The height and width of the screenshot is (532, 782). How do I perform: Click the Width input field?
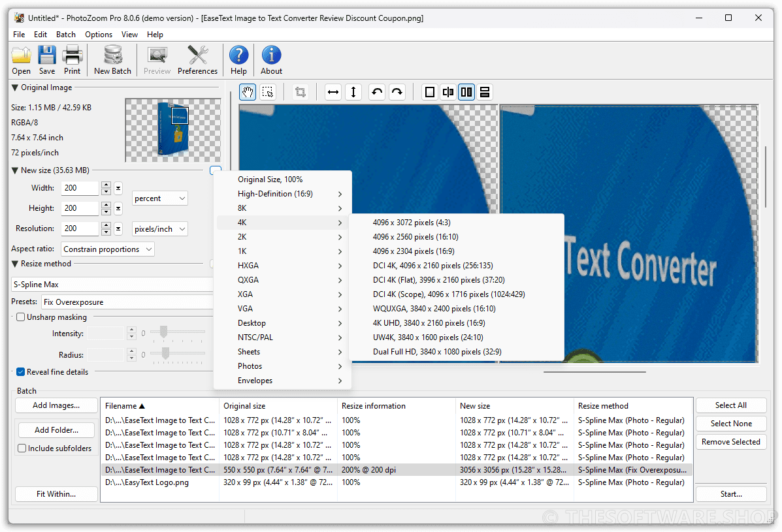click(80, 188)
